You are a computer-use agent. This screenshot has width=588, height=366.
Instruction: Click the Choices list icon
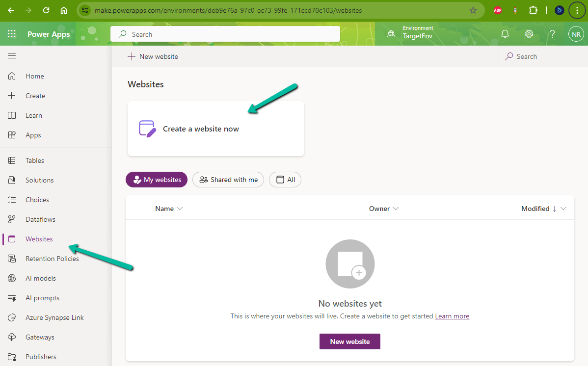point(12,200)
